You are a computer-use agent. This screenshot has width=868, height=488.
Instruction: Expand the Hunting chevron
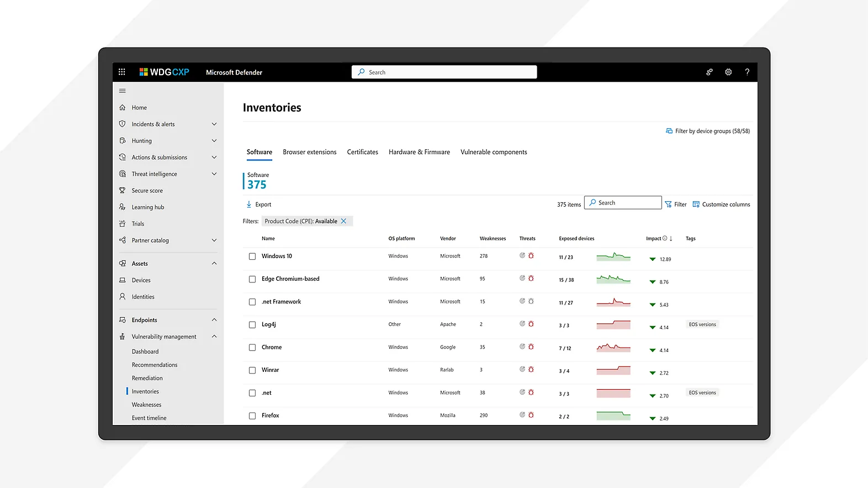tap(214, 141)
